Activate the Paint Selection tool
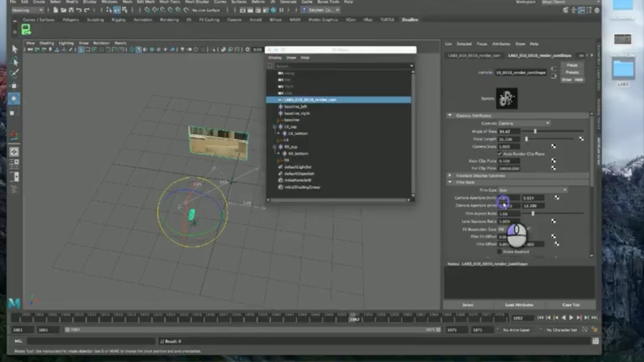The width and height of the screenshot is (644, 362). click(14, 73)
